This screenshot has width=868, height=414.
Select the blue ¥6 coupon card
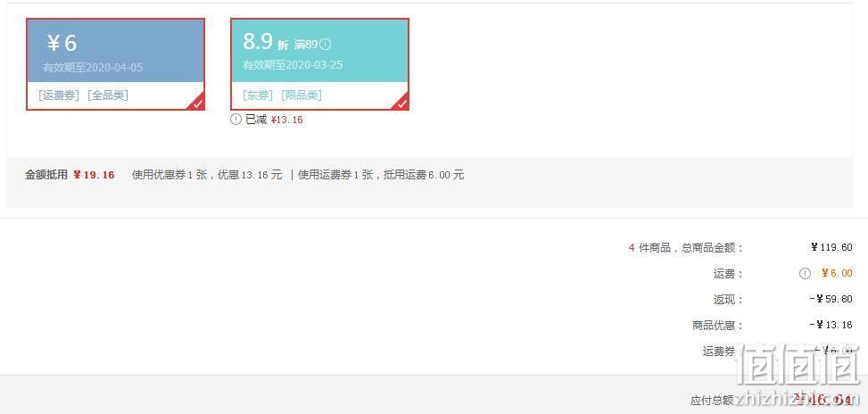tap(116, 64)
